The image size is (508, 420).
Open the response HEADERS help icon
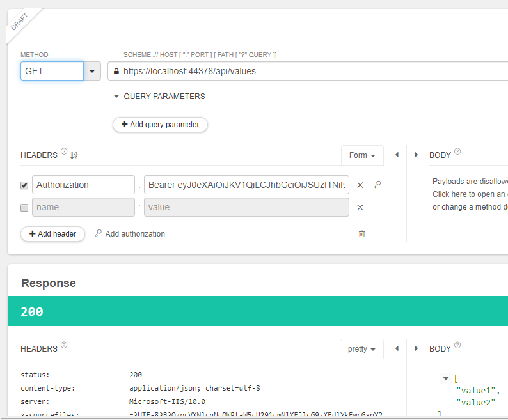tap(64, 345)
